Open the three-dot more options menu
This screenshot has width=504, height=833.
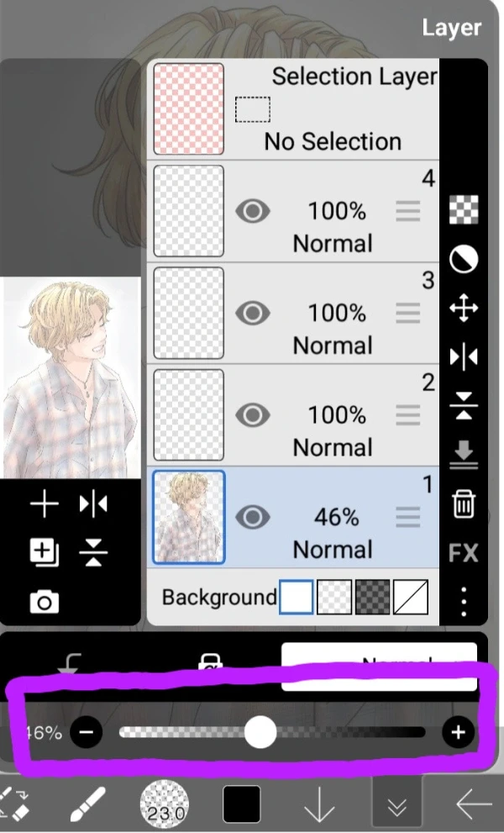(464, 602)
